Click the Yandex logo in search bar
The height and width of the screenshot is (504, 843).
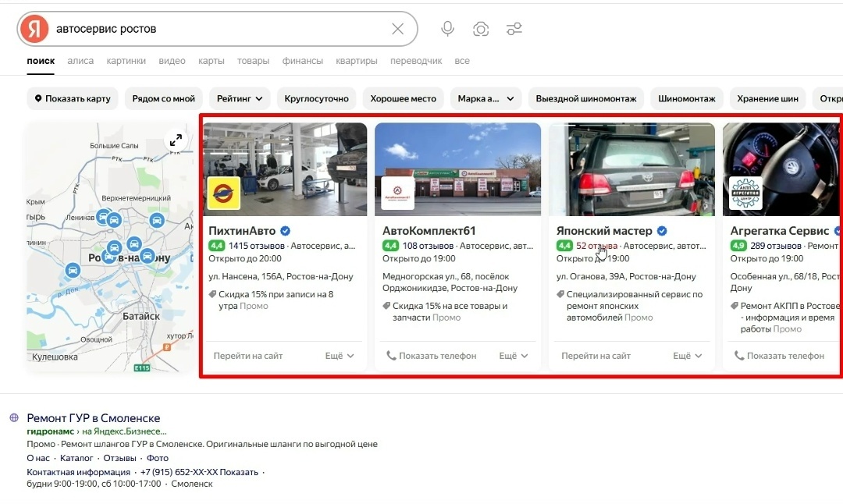34,29
